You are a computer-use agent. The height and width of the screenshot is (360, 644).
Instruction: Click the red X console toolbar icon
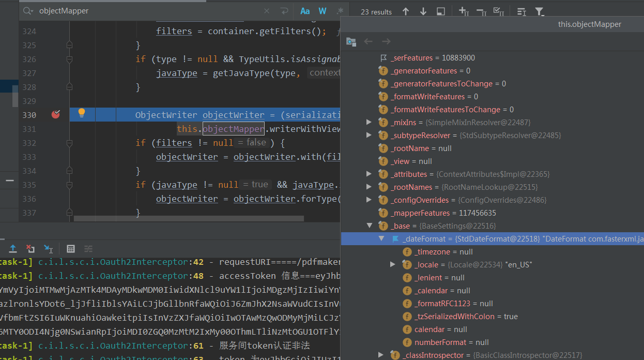pos(30,249)
